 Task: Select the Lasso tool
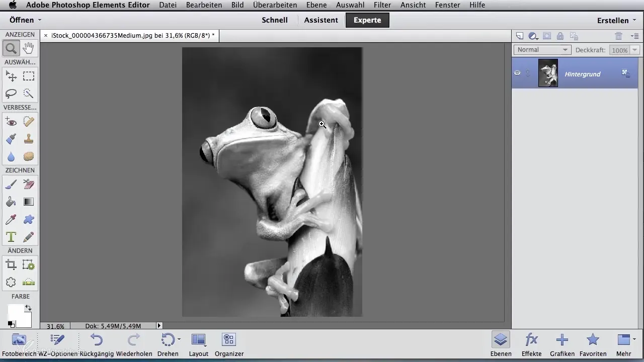click(x=11, y=94)
